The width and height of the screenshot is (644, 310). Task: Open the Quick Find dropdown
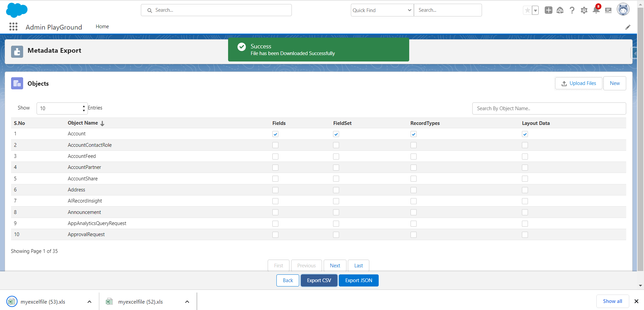[x=382, y=10]
